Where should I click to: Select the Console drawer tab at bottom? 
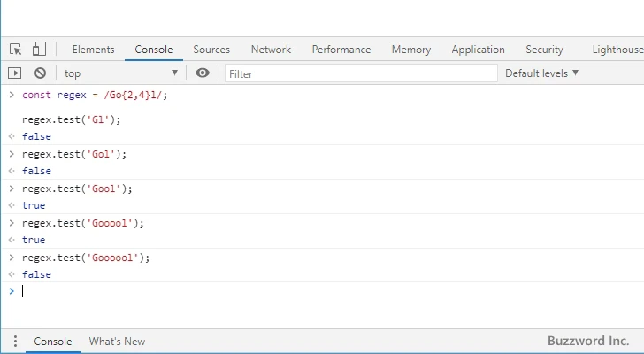(x=52, y=342)
